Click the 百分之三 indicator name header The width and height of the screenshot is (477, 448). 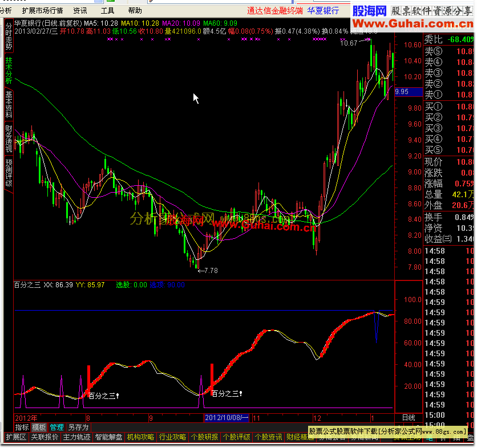click(27, 285)
